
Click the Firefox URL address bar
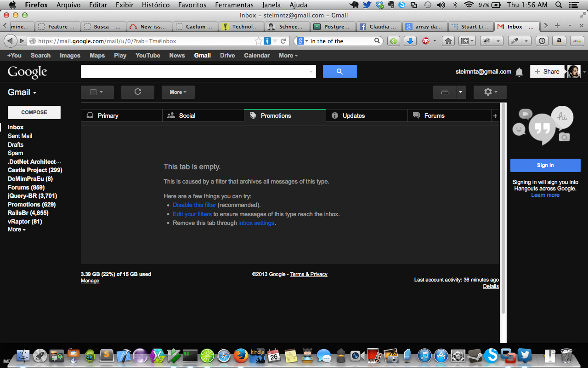click(141, 41)
